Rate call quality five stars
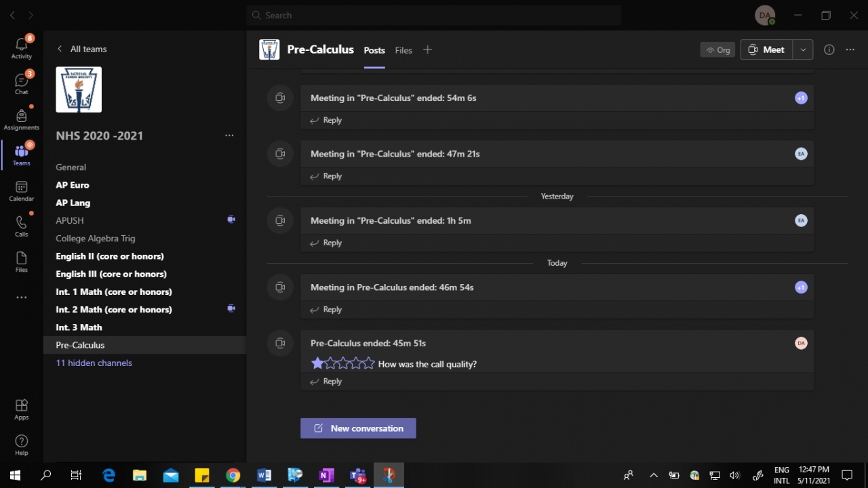 point(369,363)
